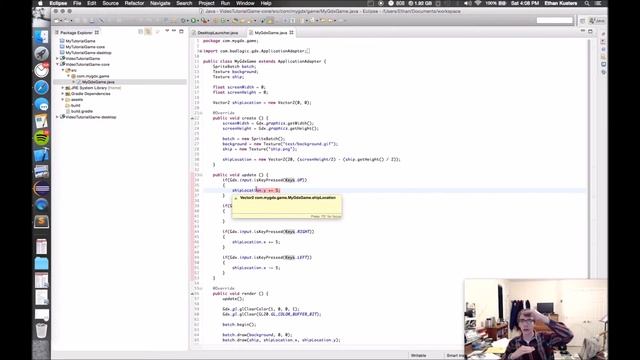640x360 pixels.
Task: Open Sublime Text icon in the Dock
Action: pos(41,222)
